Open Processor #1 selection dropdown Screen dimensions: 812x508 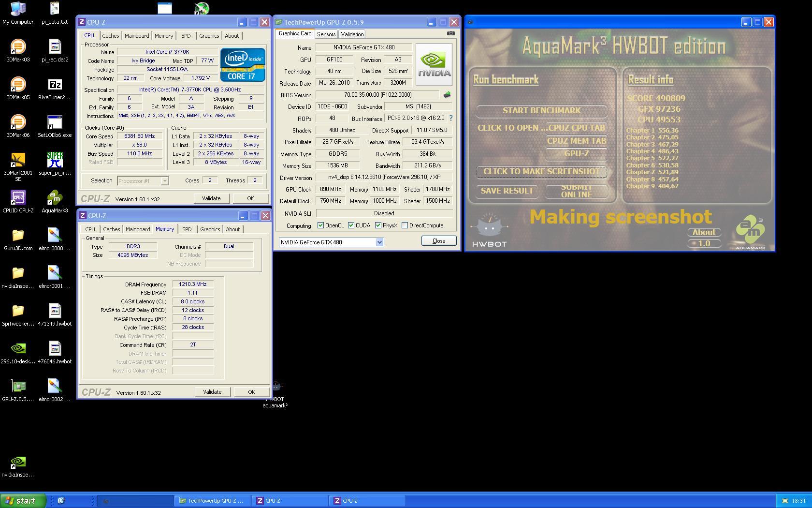click(x=143, y=181)
